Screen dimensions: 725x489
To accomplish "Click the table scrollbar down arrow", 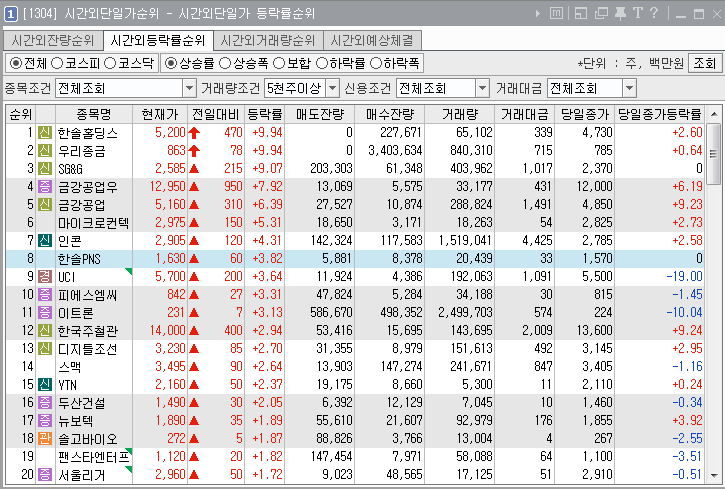I will (x=714, y=476).
